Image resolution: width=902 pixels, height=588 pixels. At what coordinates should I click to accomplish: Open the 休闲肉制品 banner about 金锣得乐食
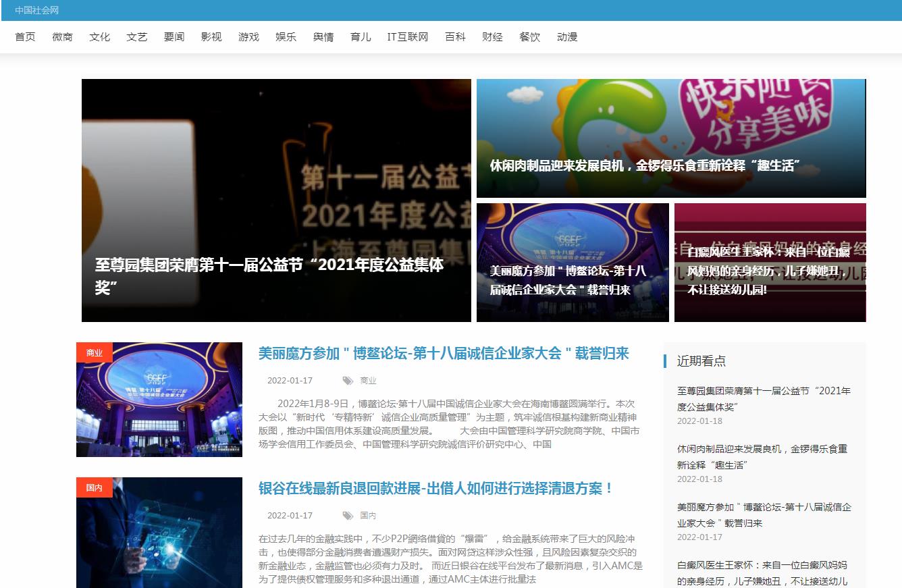[671, 138]
